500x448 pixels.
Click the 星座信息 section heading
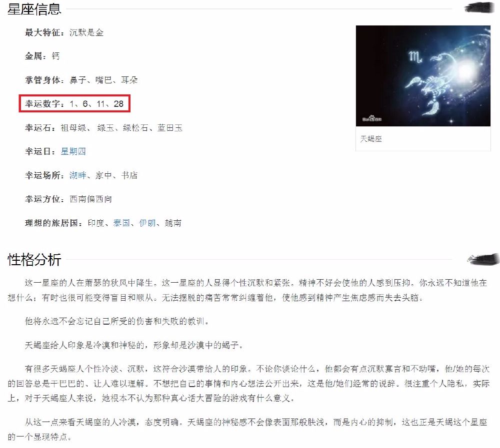(34, 8)
